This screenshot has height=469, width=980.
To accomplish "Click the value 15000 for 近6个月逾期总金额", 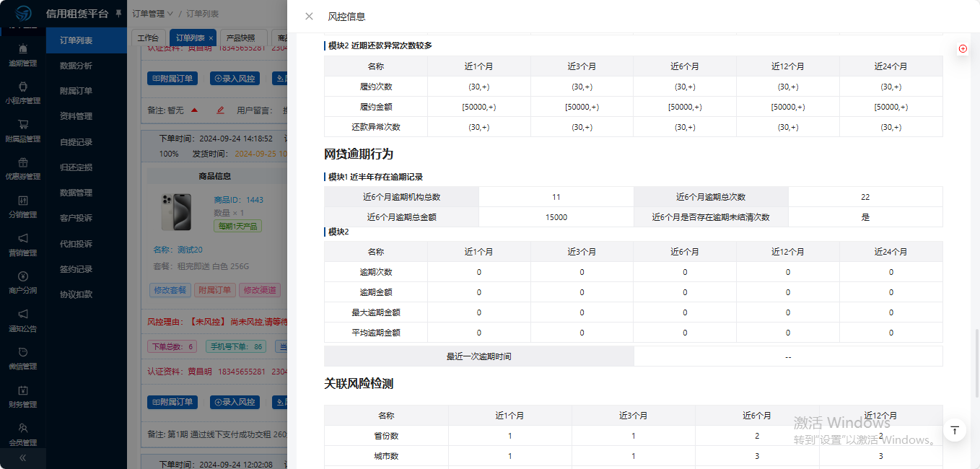I will tap(556, 217).
